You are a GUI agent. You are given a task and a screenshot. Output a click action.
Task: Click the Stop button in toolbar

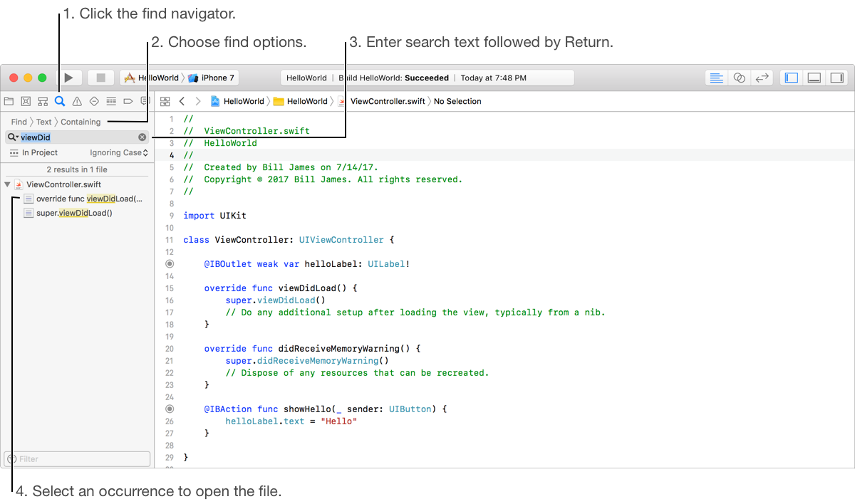101,78
